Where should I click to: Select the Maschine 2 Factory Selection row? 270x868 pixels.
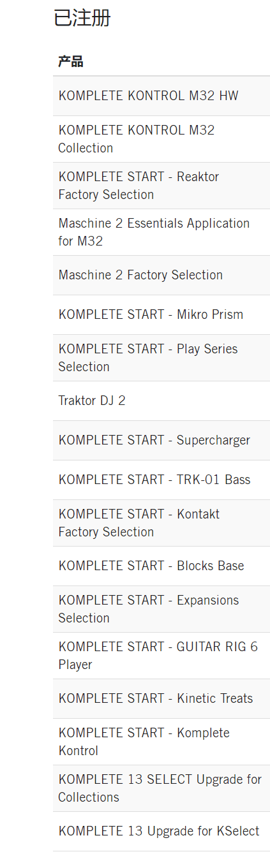pos(161,275)
